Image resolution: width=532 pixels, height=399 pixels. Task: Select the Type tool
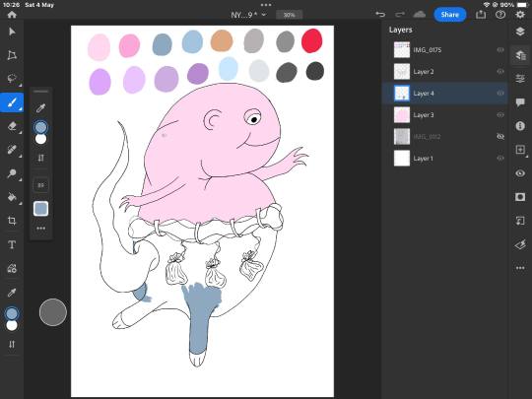pyautogui.click(x=12, y=244)
